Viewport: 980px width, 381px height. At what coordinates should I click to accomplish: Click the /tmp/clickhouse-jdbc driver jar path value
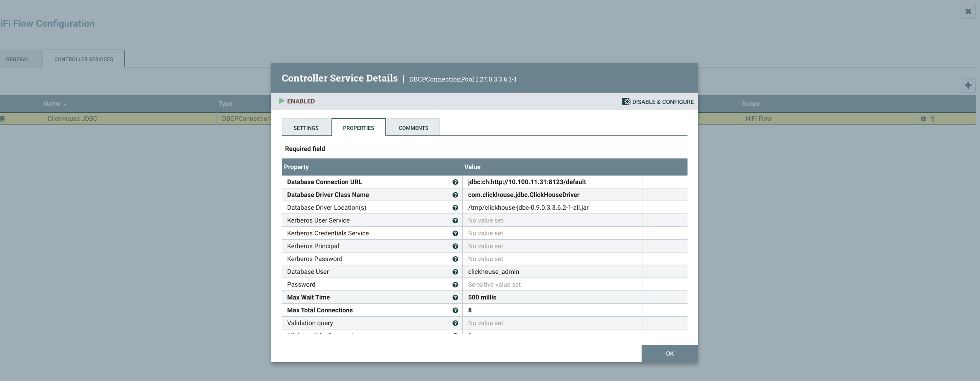(x=528, y=208)
